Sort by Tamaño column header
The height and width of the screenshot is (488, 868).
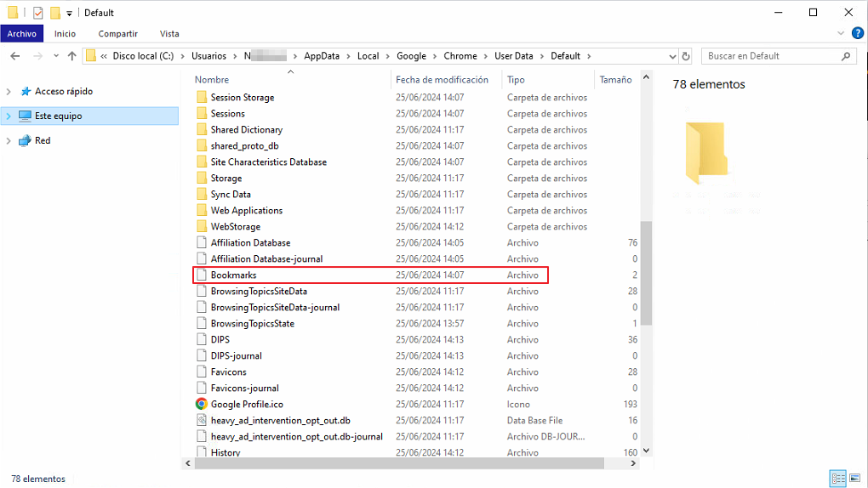click(615, 80)
